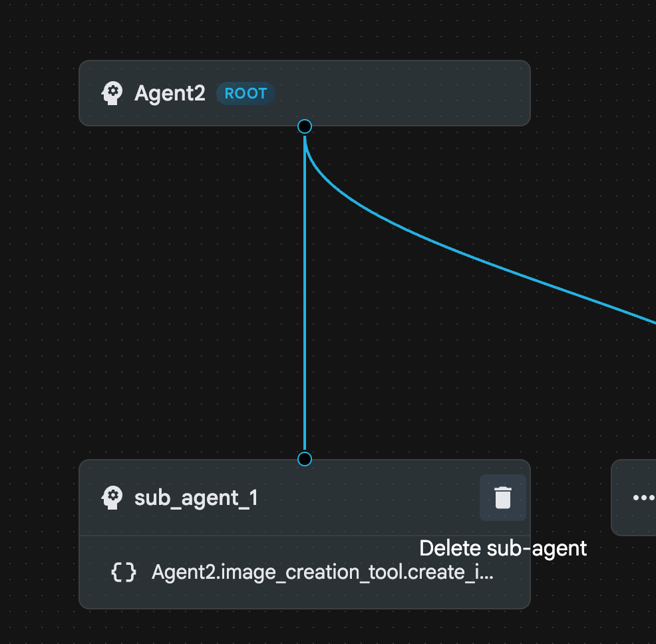Viewport: 656px width, 644px height.
Task: Open the Agent2.image_creation_tool.create_i... tool entry
Action: (x=323, y=572)
